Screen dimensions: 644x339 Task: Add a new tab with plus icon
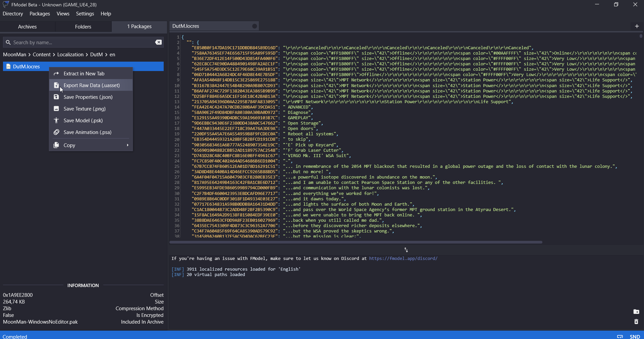tap(637, 26)
